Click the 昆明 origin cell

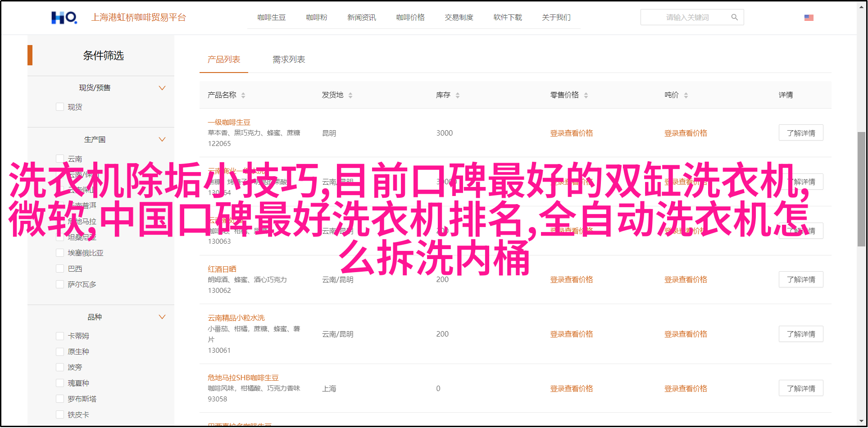pos(329,133)
